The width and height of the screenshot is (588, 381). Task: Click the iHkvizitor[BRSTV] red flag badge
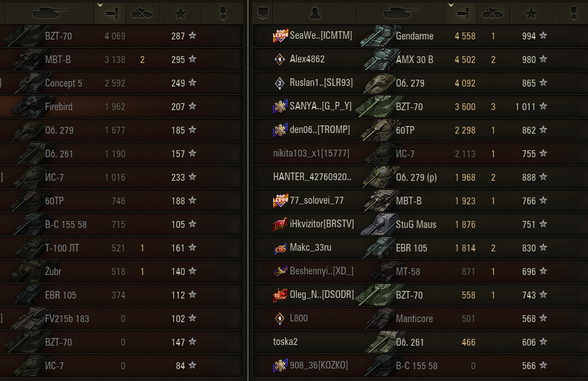click(x=280, y=224)
